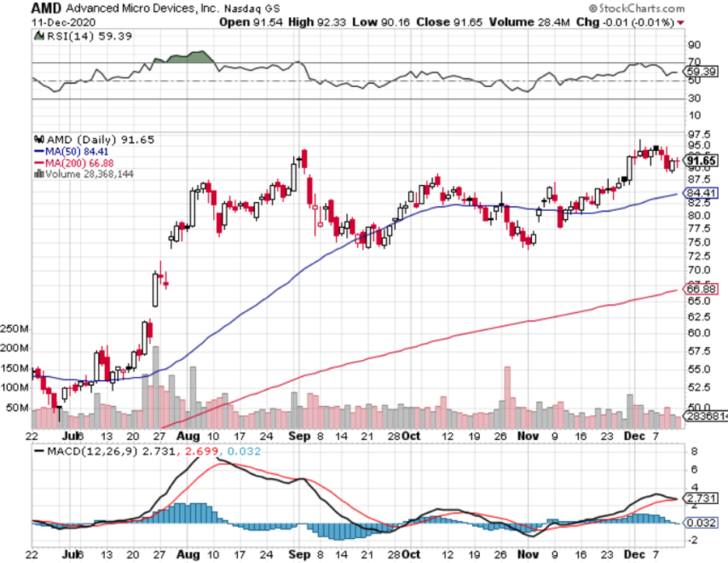Click the 150M volume axis label
The width and height of the screenshot is (728, 563).
[15, 369]
